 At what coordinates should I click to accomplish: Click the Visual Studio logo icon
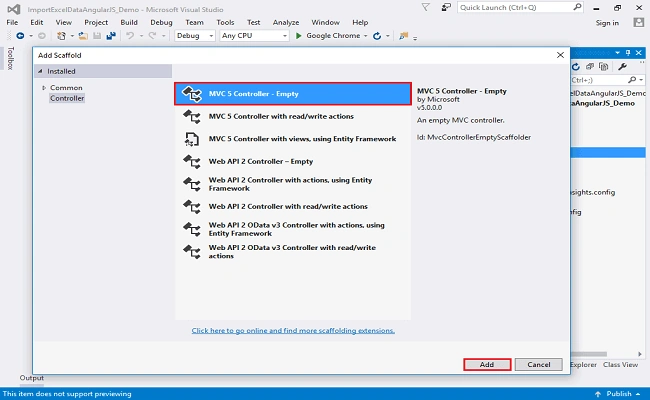tap(14, 9)
